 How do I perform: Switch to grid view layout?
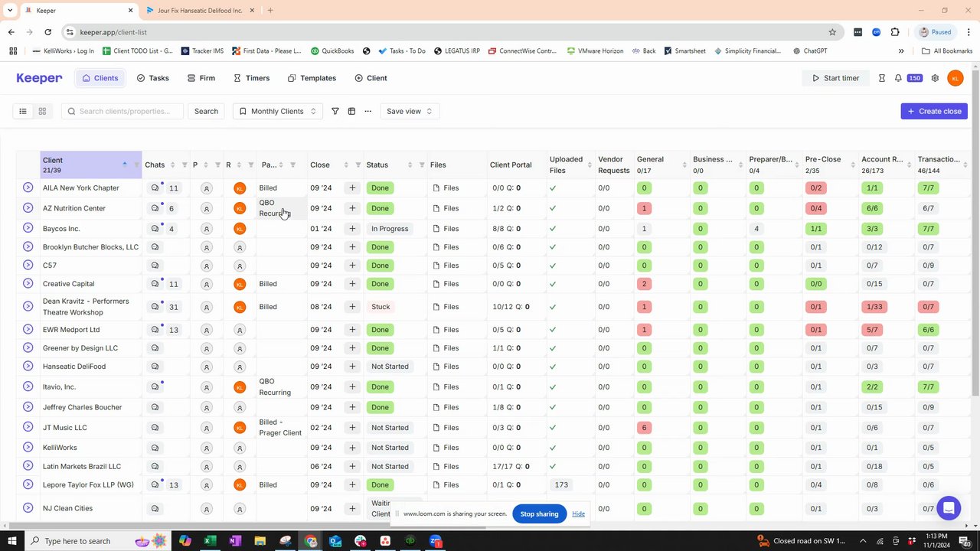point(42,111)
